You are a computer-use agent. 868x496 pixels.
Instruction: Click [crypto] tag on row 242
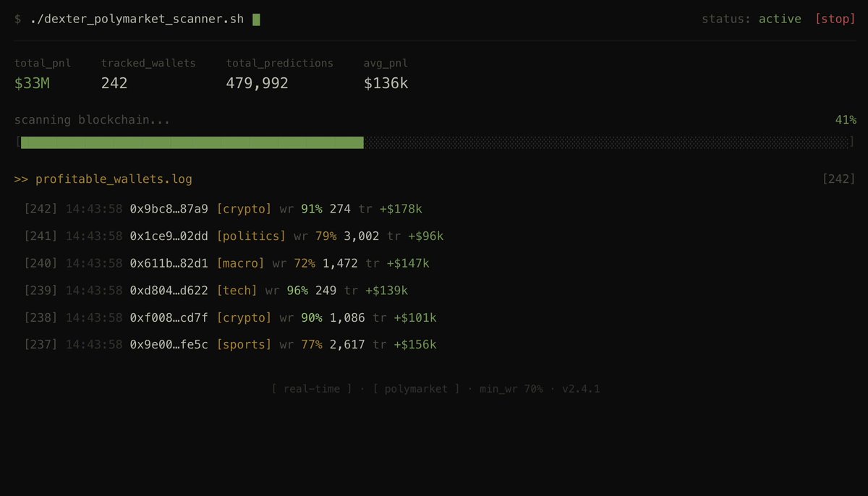tap(244, 209)
